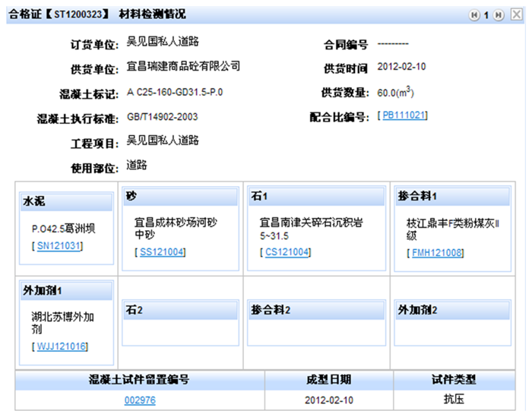Select the 外加剂1 panel header
The width and height of the screenshot is (532, 417).
coord(67,291)
